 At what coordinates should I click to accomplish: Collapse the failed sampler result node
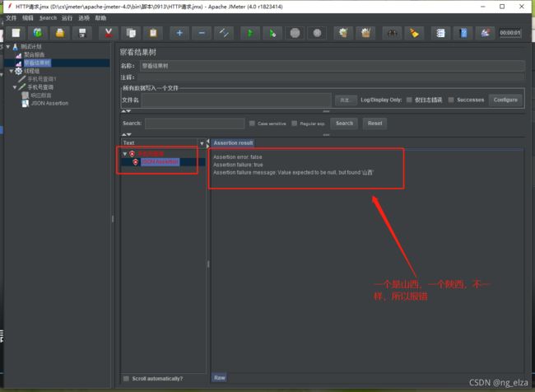point(125,154)
